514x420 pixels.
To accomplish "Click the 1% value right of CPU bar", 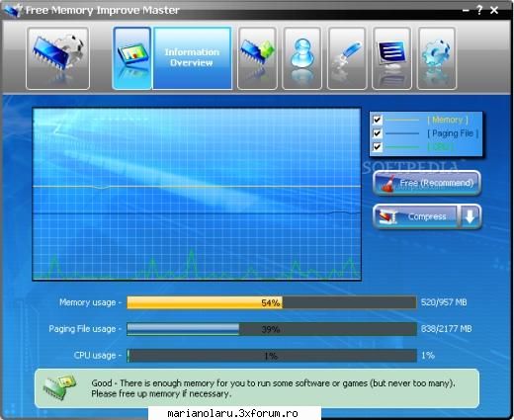I will click(428, 356).
